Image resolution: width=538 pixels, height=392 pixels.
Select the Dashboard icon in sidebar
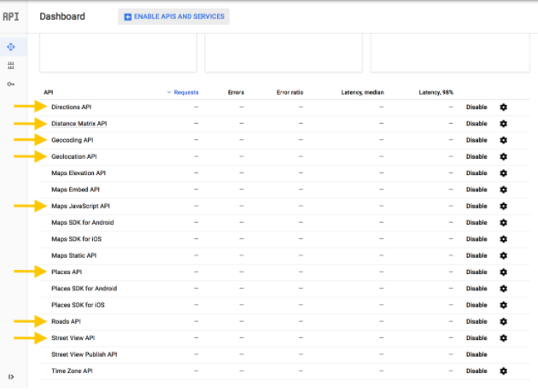point(11,47)
